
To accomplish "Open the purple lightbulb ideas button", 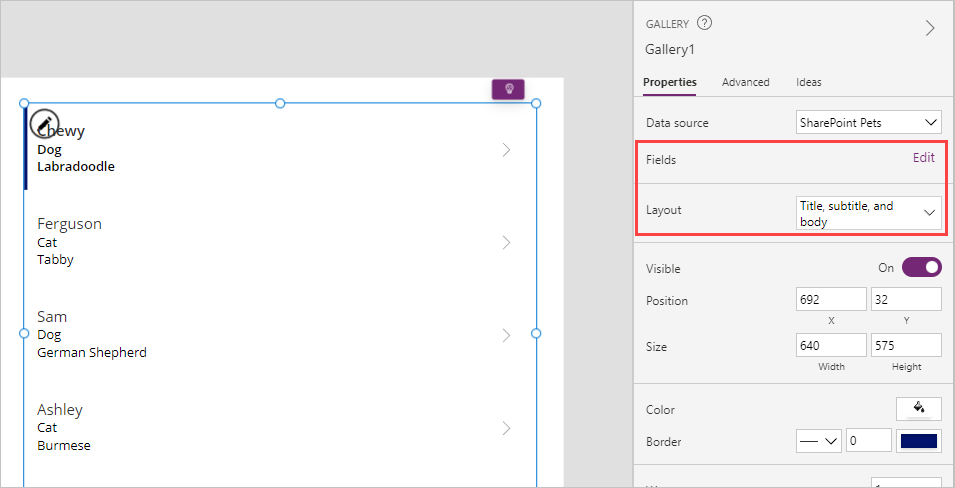I will (x=508, y=89).
